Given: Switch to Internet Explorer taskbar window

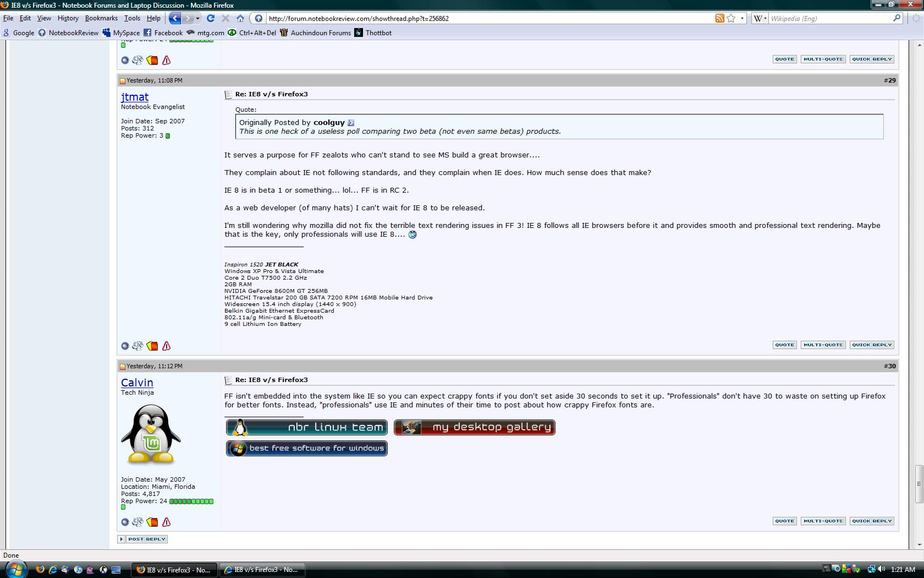Looking at the screenshot, I should [x=262, y=570].
